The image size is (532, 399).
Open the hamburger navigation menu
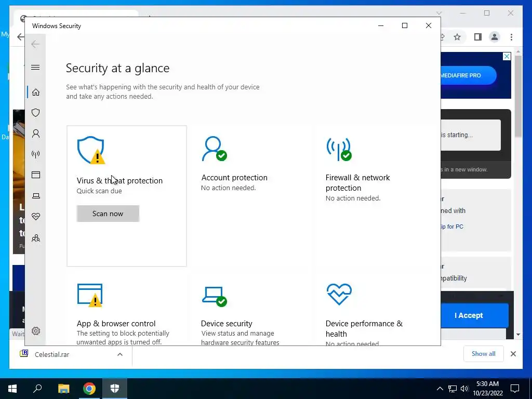[x=35, y=67]
